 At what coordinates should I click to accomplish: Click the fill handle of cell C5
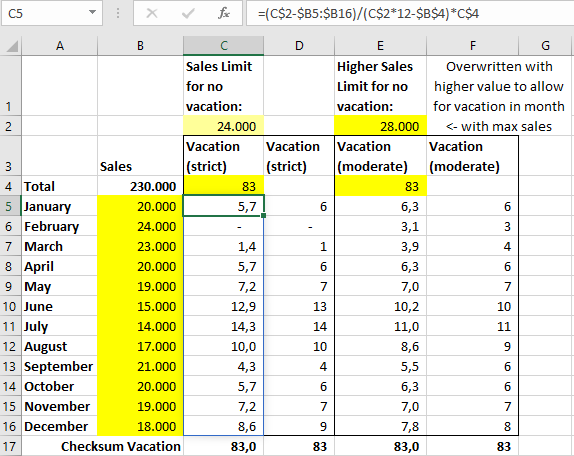click(x=264, y=216)
